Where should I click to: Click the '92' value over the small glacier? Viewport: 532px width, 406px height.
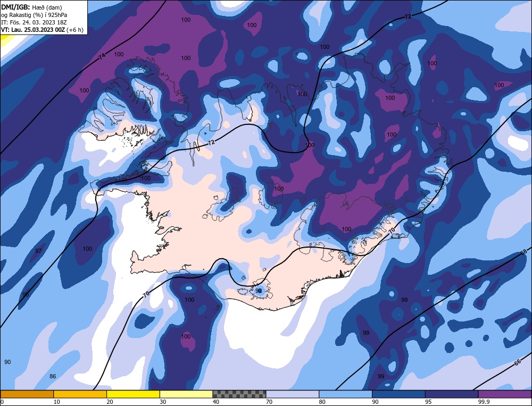click(259, 291)
